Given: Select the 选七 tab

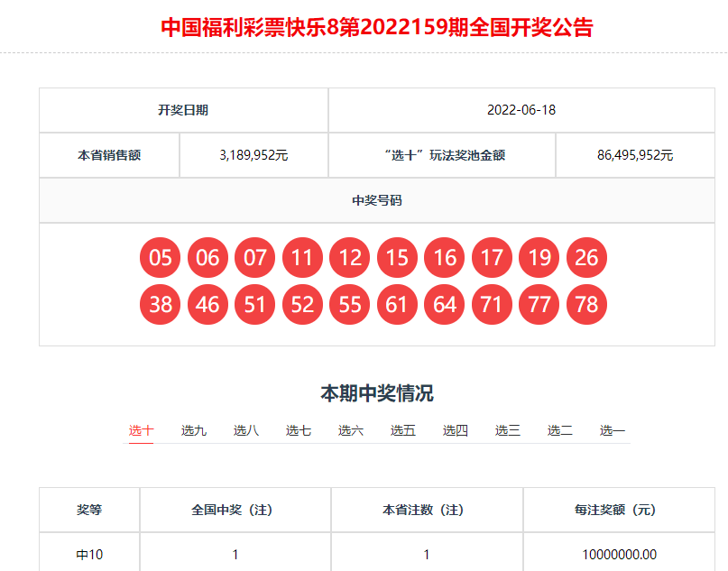Looking at the screenshot, I should pyautogui.click(x=298, y=430).
